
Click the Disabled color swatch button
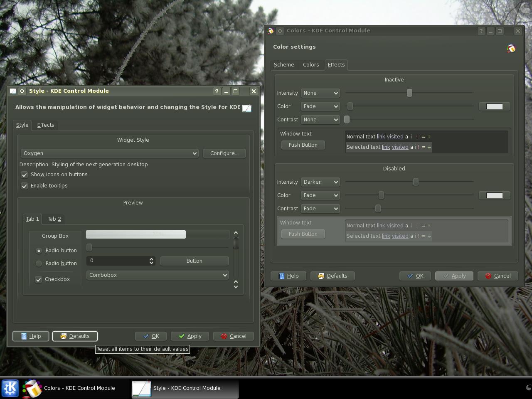pos(495,196)
